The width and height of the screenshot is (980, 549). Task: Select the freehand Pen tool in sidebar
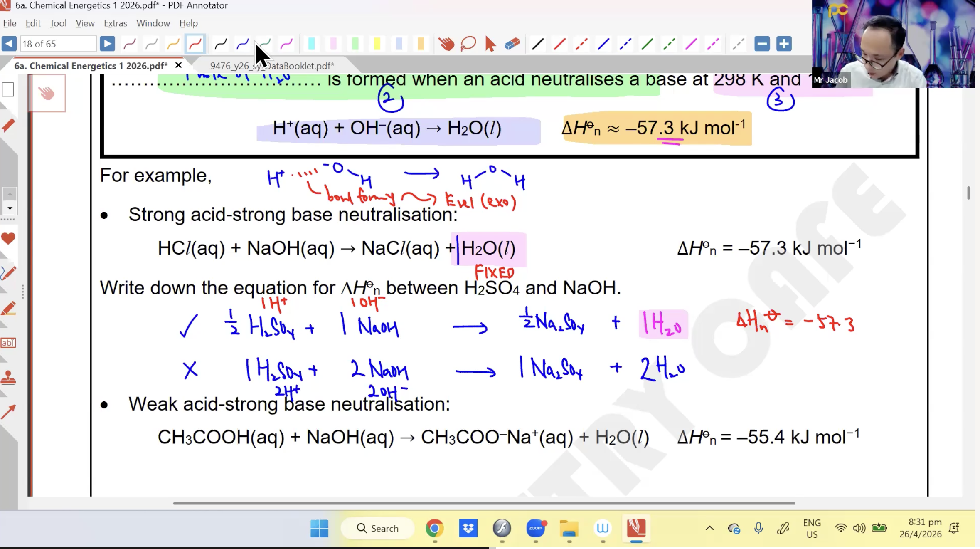pyautogui.click(x=8, y=273)
